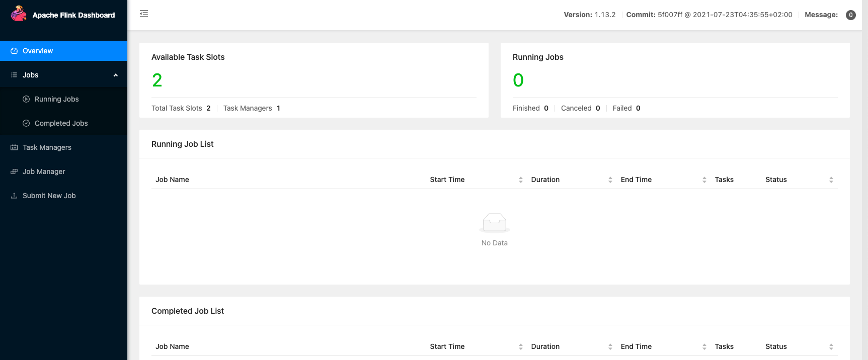Click the Failed jobs counter
The image size is (868, 360).
coord(626,108)
